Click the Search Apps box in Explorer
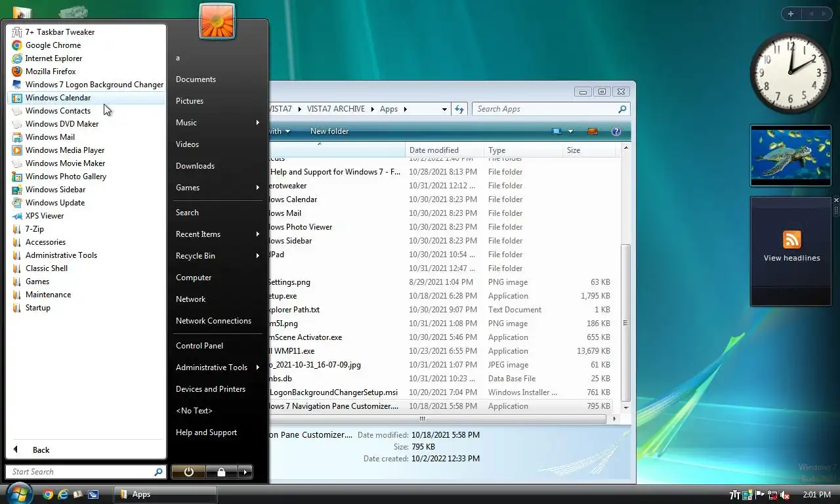The image size is (840, 504). (551, 109)
